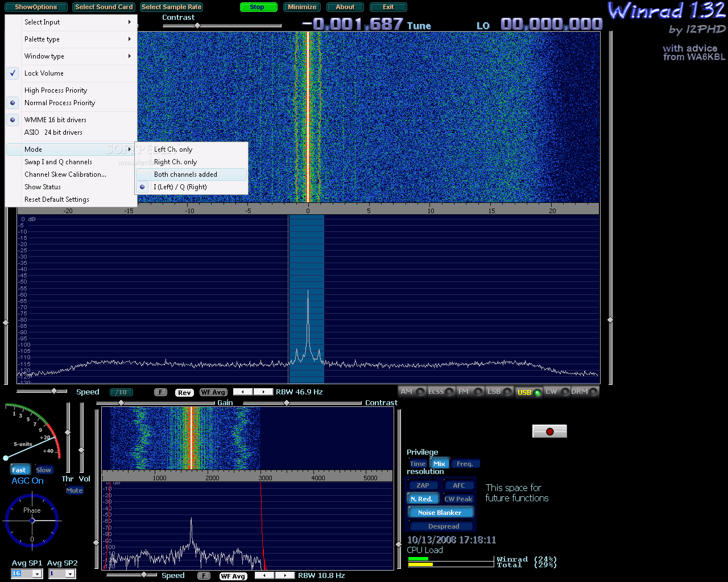Click the /10 speed divider button
The height and width of the screenshot is (582, 728).
[x=121, y=392]
